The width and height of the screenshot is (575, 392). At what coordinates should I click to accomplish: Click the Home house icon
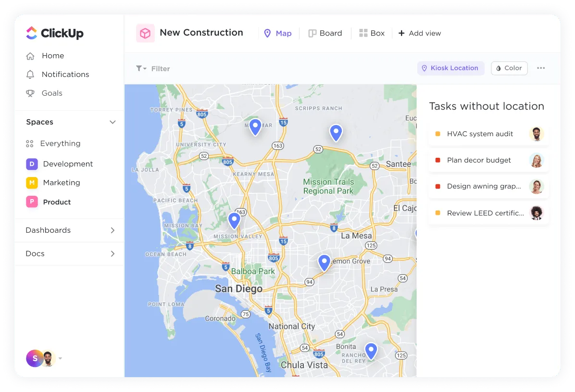pos(30,56)
